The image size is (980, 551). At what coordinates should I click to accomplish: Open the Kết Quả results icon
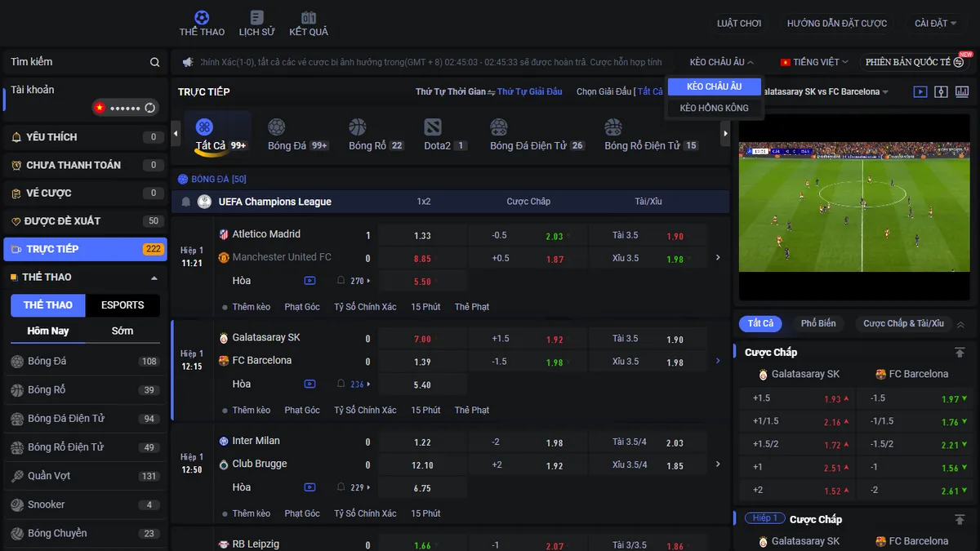point(309,24)
